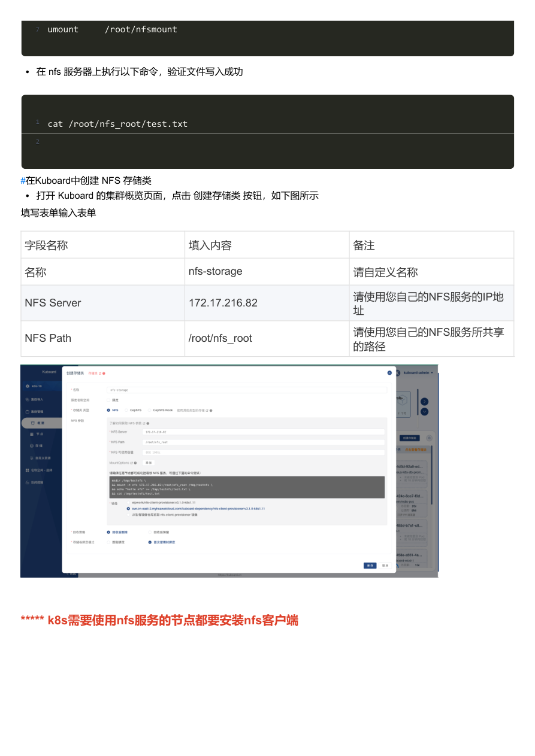Open the red 存储类 link in dialog title
The width and height of the screenshot is (535, 756).
[x=93, y=374]
